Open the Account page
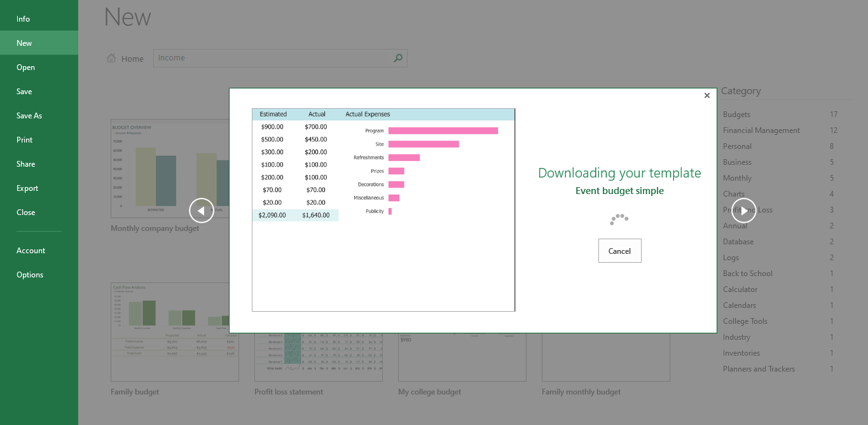 pos(31,251)
